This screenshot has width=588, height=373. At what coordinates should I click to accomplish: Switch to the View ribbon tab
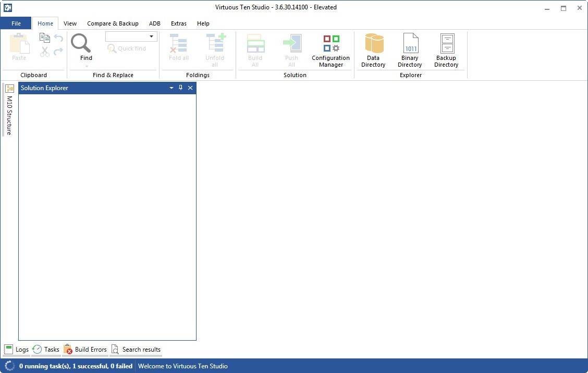[70, 23]
